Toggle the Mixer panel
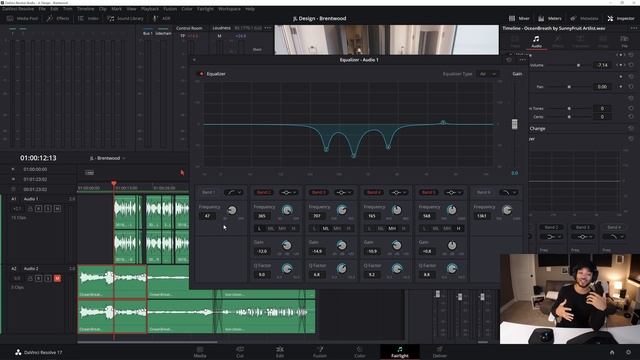The width and height of the screenshot is (640, 360). click(519, 18)
